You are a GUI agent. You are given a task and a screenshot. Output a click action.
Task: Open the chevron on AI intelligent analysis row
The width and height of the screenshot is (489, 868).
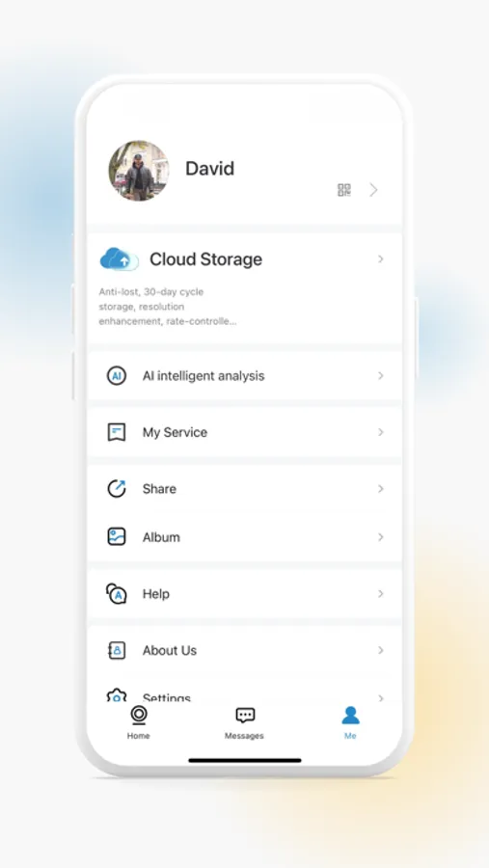point(380,376)
